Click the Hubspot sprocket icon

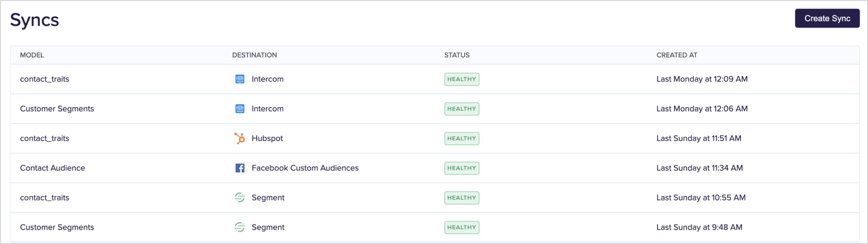(x=240, y=138)
